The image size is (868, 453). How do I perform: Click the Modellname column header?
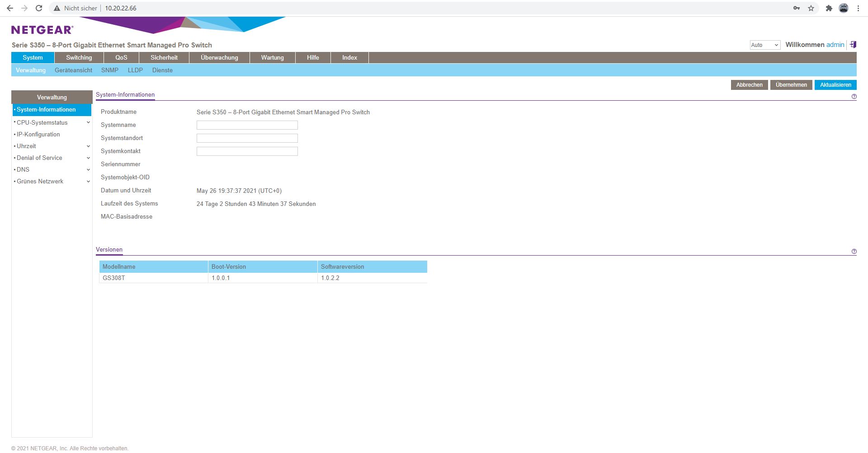(x=154, y=267)
